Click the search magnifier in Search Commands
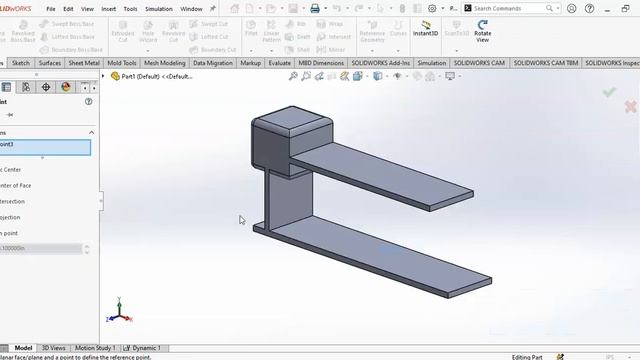The height and width of the screenshot is (360, 640). tap(549, 8)
